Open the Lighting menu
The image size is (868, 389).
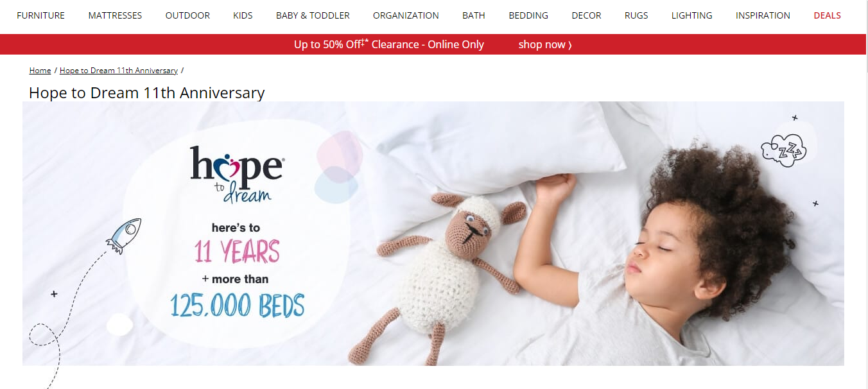pyautogui.click(x=691, y=15)
